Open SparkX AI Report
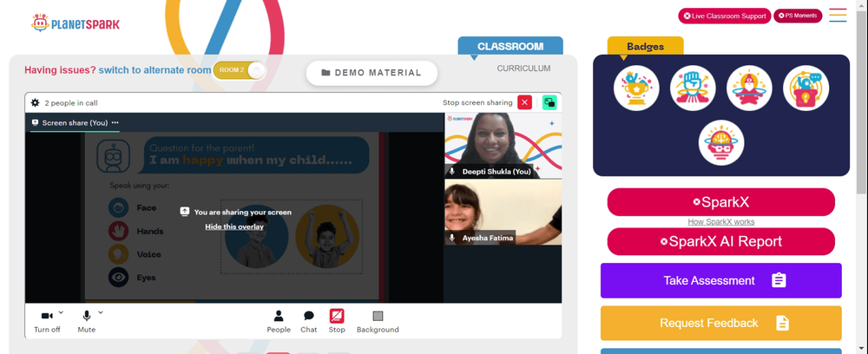 (x=720, y=242)
